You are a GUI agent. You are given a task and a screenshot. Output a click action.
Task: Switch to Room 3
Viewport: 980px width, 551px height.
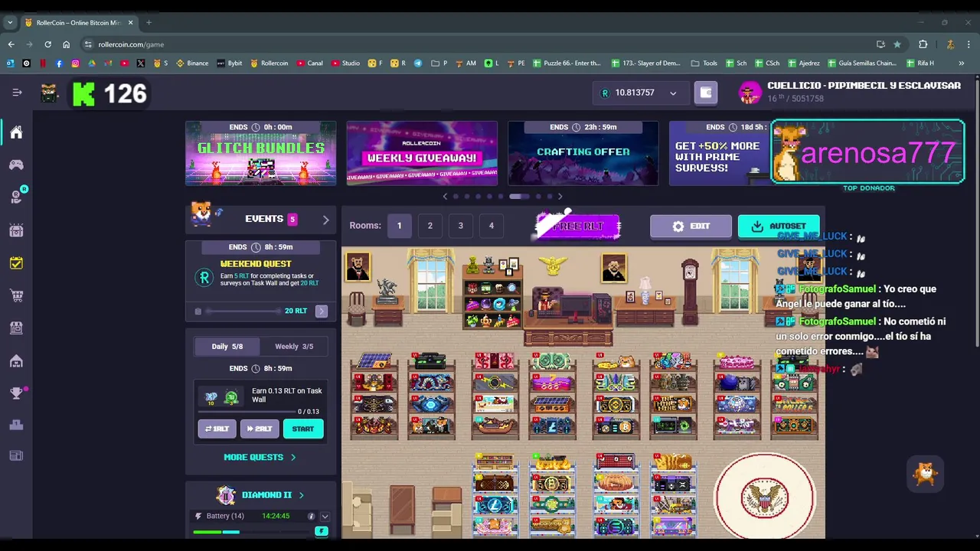click(460, 226)
